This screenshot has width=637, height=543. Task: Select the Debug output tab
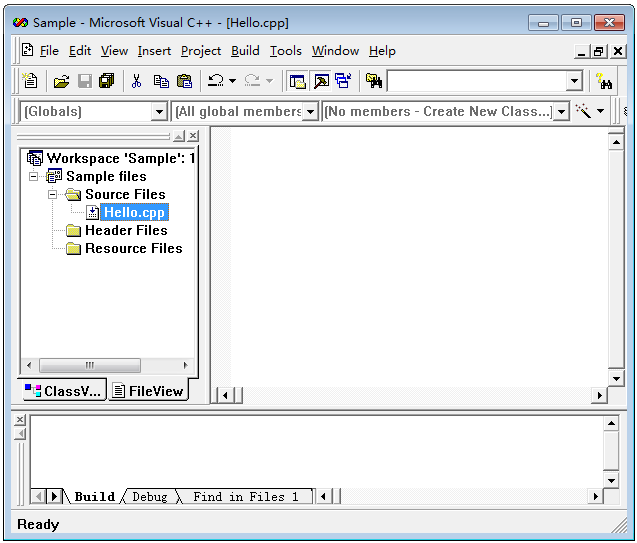[x=150, y=496]
